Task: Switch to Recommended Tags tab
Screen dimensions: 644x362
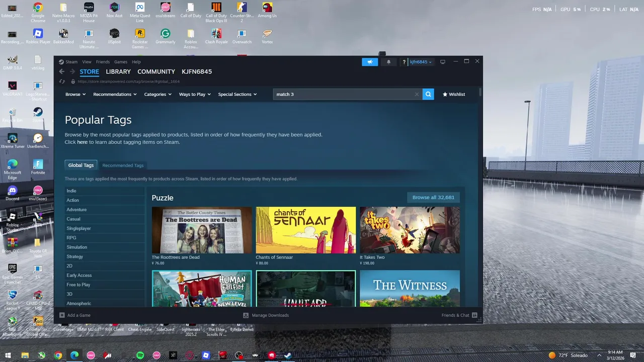Action: point(123,165)
